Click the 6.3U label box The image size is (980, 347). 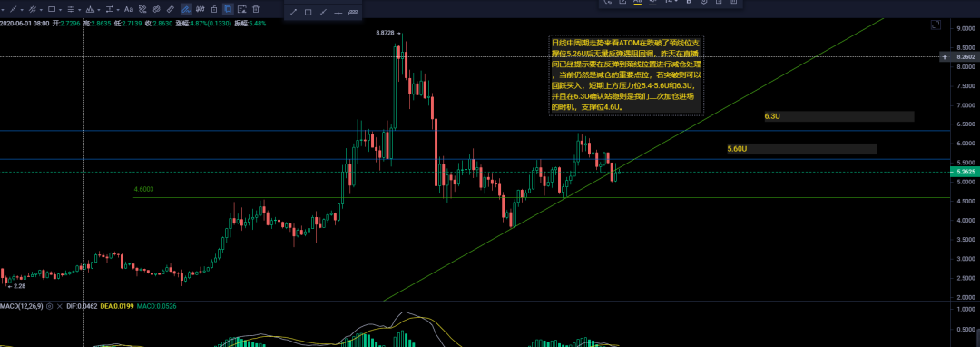click(838, 116)
